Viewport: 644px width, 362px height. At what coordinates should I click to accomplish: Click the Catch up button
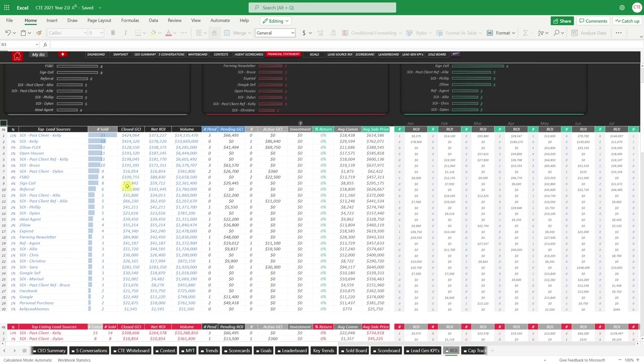click(x=627, y=21)
